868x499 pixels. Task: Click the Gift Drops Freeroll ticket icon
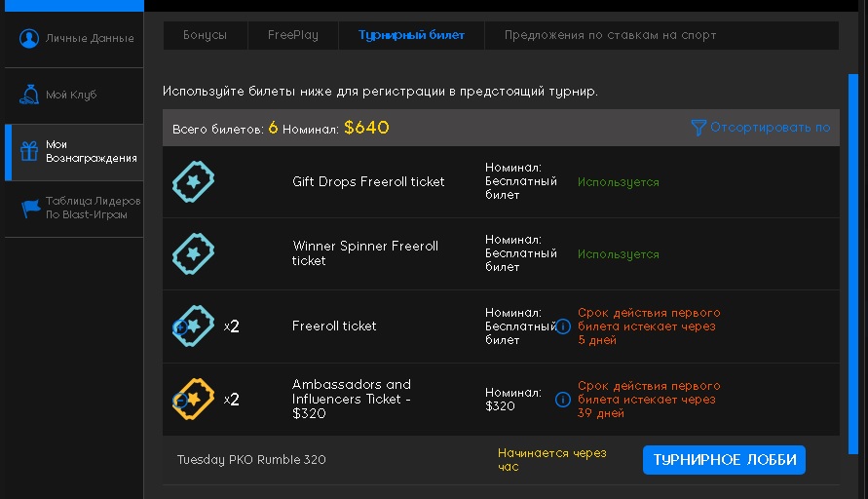(x=193, y=181)
